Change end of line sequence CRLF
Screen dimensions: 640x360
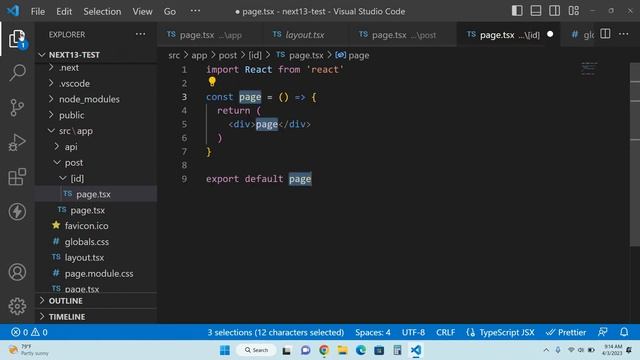click(x=445, y=332)
